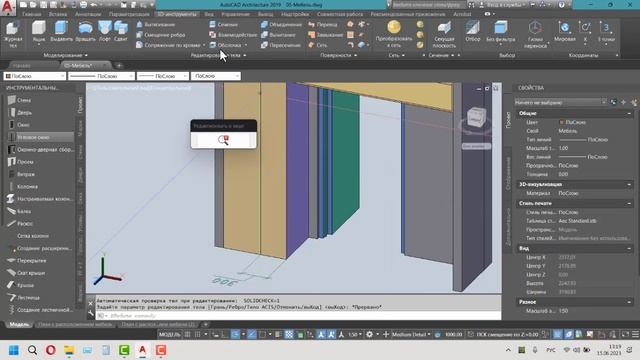The image size is (640, 360).
Task: Open the Параметризация ribbon tab
Action: pyautogui.click(x=129, y=14)
